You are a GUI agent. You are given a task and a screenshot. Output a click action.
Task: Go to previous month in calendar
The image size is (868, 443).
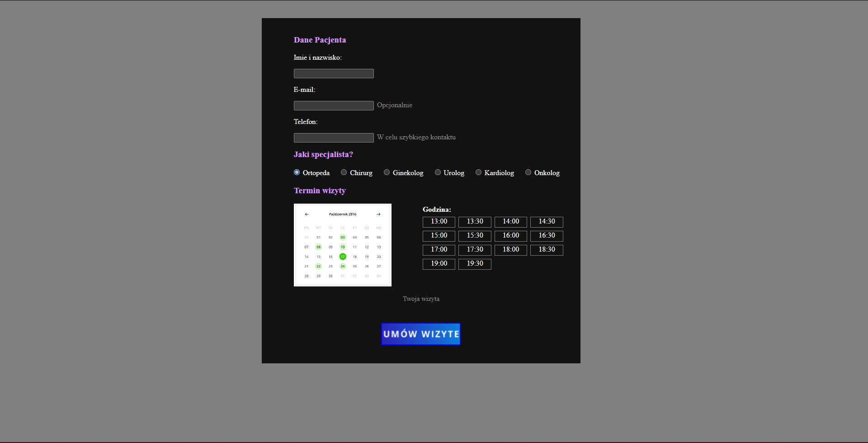click(307, 214)
